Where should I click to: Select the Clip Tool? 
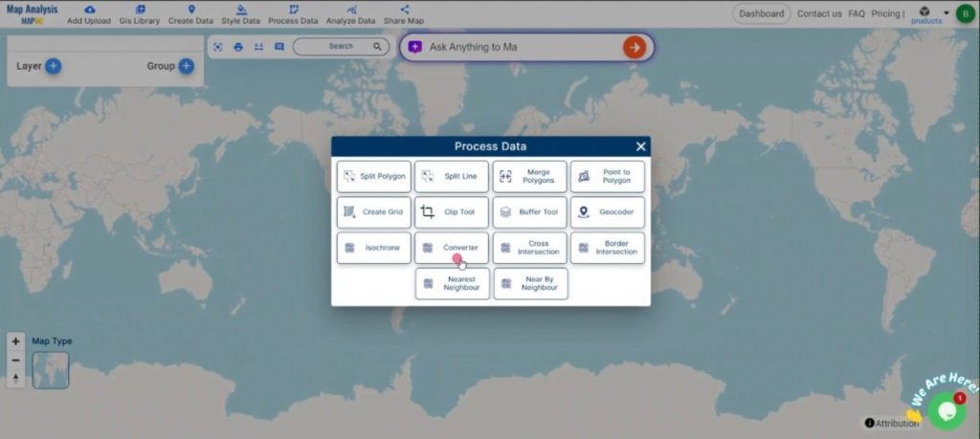(x=452, y=212)
